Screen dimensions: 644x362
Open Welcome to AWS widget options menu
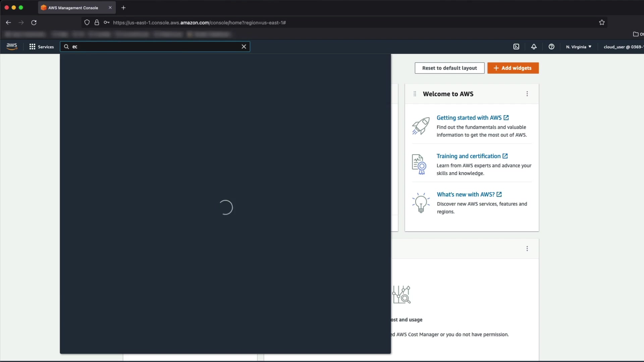coord(527,94)
